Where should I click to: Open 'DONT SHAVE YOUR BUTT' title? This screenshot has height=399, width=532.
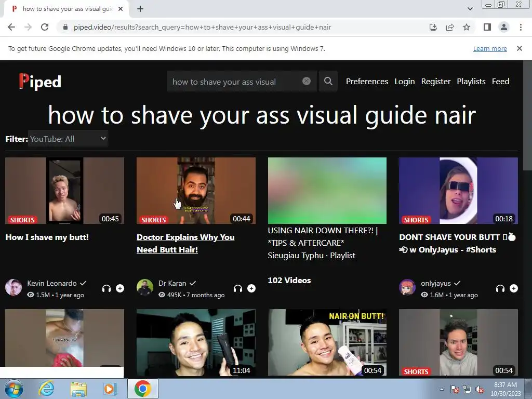click(x=458, y=243)
